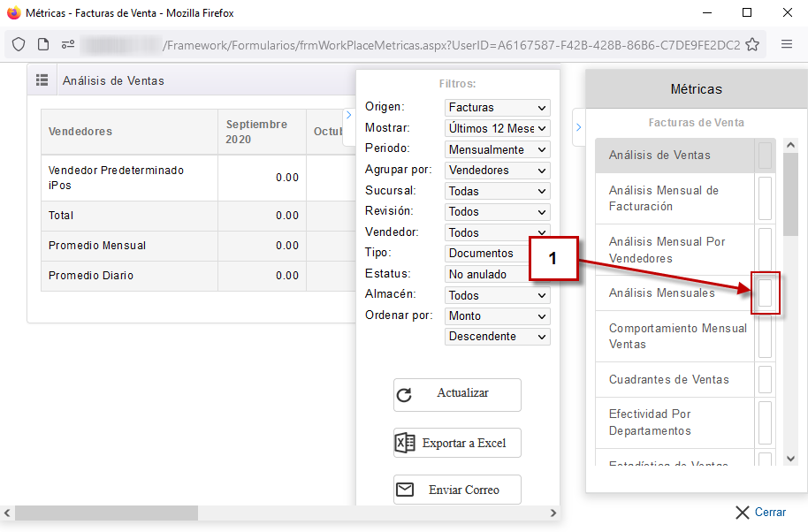Click the site permissions icon in address bar
Viewport: 808px width, 532px height.
(68, 45)
